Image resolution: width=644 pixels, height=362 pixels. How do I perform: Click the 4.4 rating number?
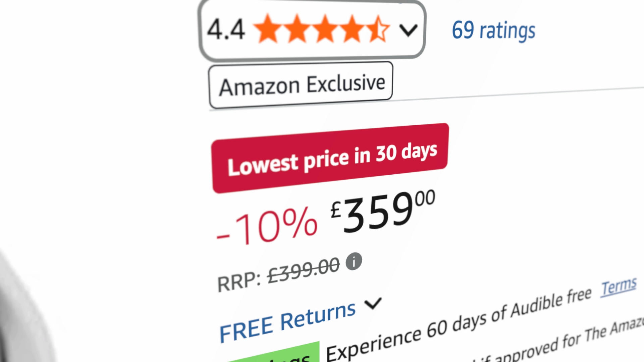coord(226,30)
